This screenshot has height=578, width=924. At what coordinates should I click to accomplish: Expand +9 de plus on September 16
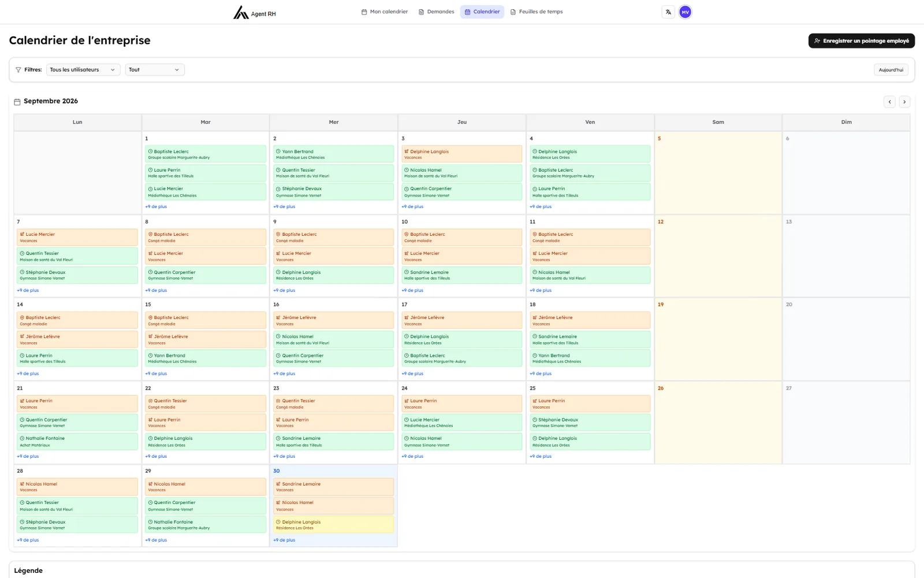[284, 374]
